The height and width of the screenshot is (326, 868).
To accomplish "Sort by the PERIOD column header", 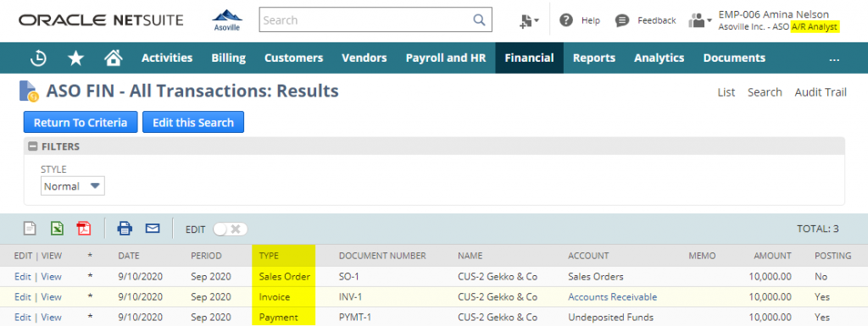I will [x=206, y=256].
